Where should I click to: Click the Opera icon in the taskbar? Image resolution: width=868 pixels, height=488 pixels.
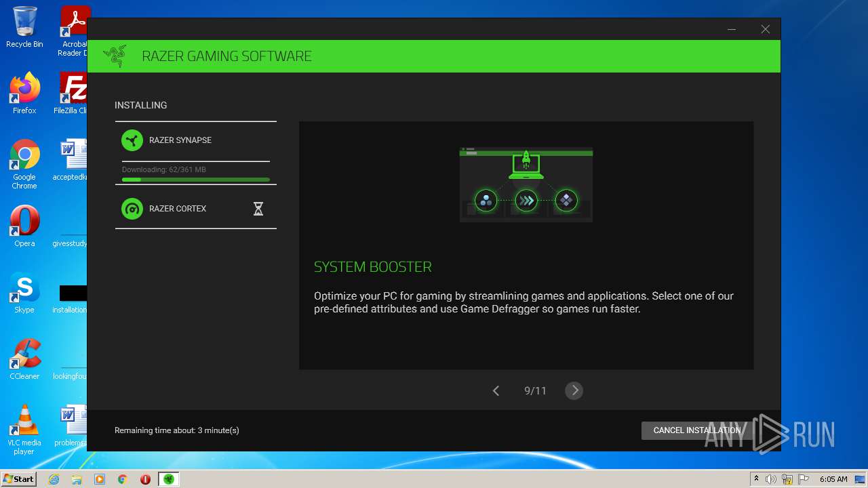point(145,479)
